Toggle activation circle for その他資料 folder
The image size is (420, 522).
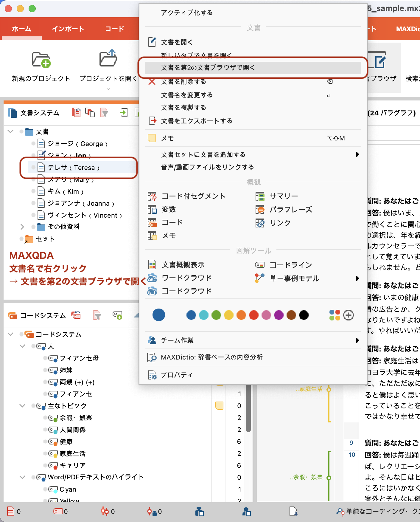pos(33,227)
